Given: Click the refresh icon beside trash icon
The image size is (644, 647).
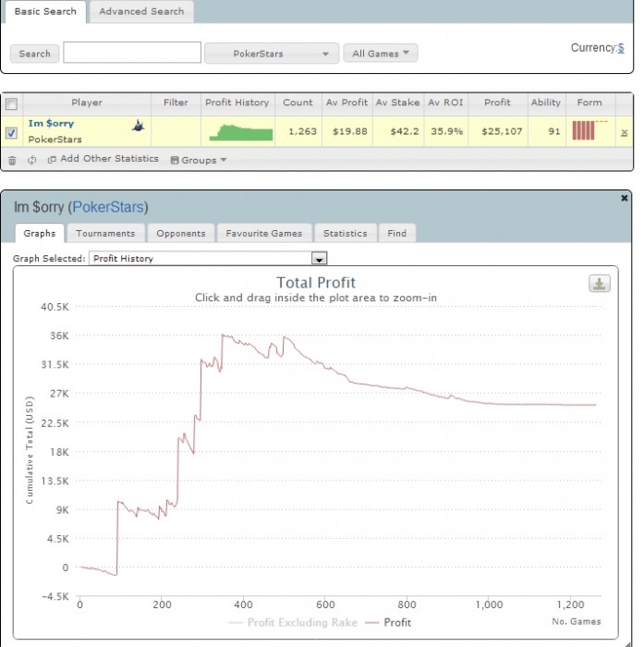Looking at the screenshot, I should (31, 160).
